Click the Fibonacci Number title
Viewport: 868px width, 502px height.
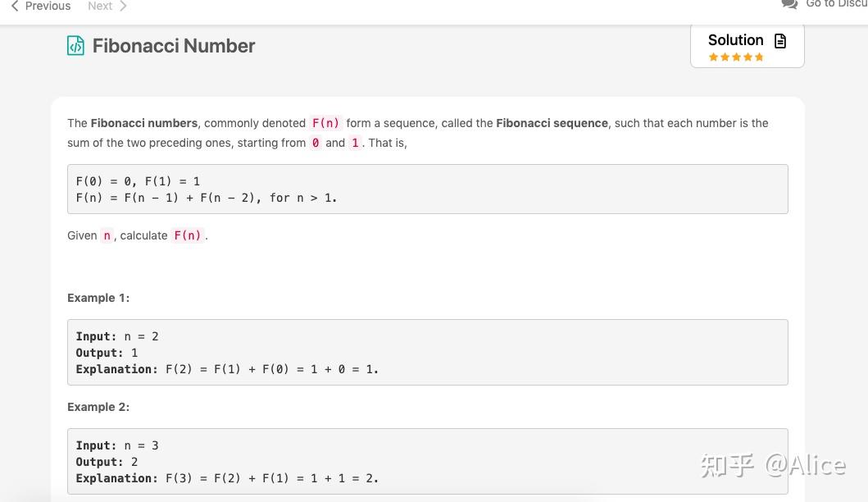(x=173, y=45)
